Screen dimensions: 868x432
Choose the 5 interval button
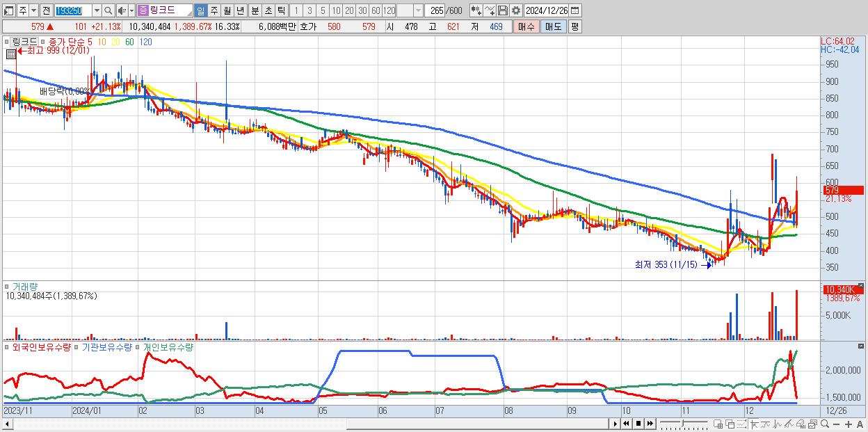[x=323, y=11]
